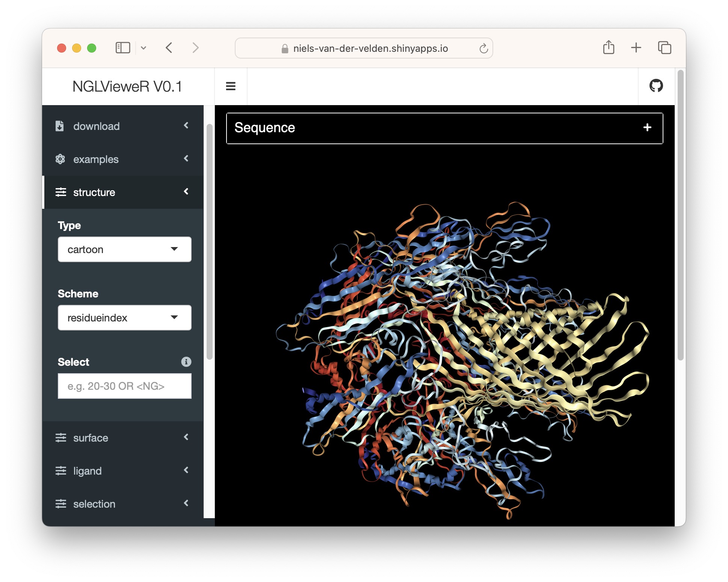728x582 pixels.
Task: Go back with Safari back button
Action: point(169,48)
